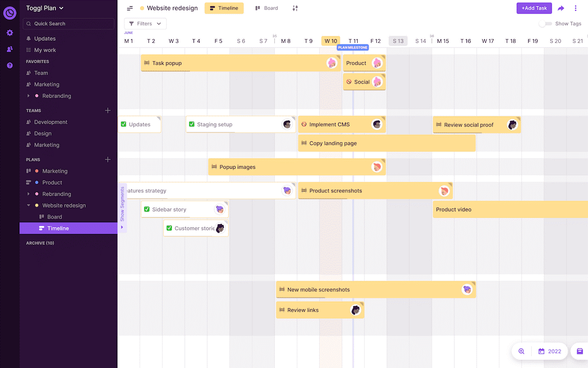Add a new team with plus icon
Image resolution: width=588 pixels, height=368 pixels.
pos(108,110)
